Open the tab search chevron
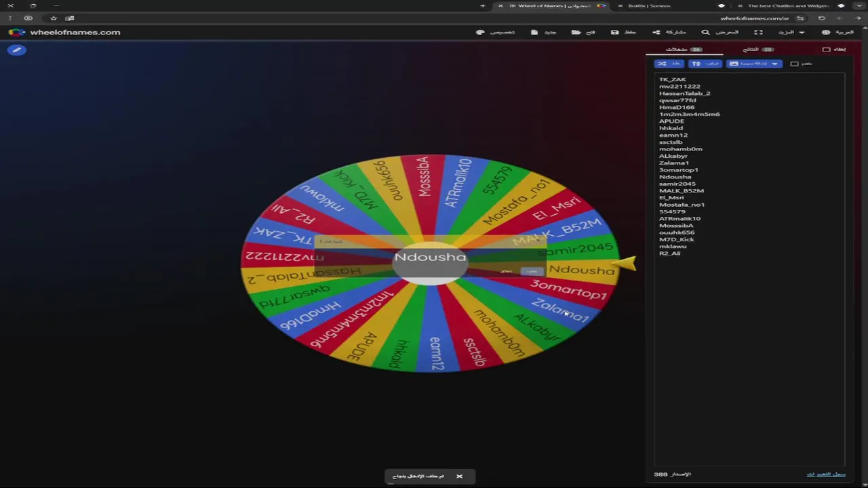868x488 pixels. coord(859,5)
